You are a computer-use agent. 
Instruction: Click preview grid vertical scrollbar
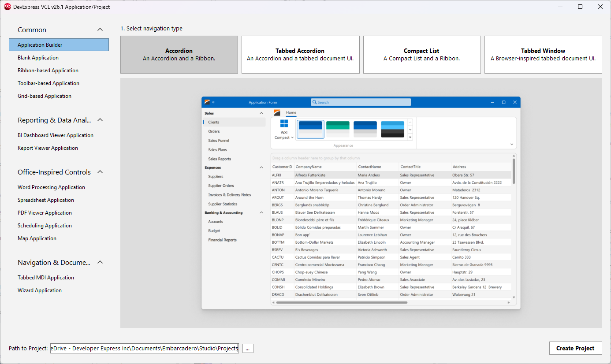514,172
